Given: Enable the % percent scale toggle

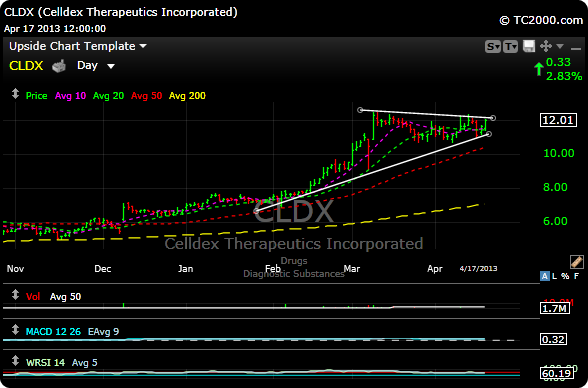Looking at the screenshot, I should 565,277.
